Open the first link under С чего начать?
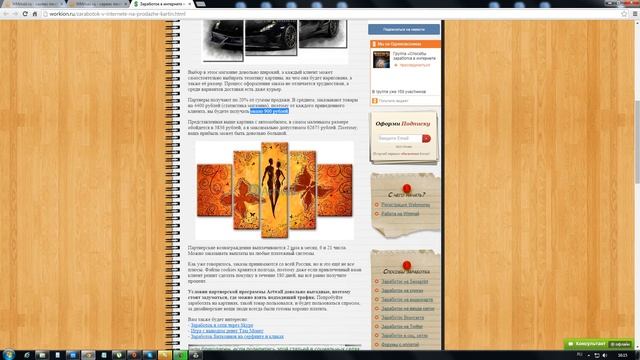The width and height of the screenshot is (640, 360). pos(405,204)
